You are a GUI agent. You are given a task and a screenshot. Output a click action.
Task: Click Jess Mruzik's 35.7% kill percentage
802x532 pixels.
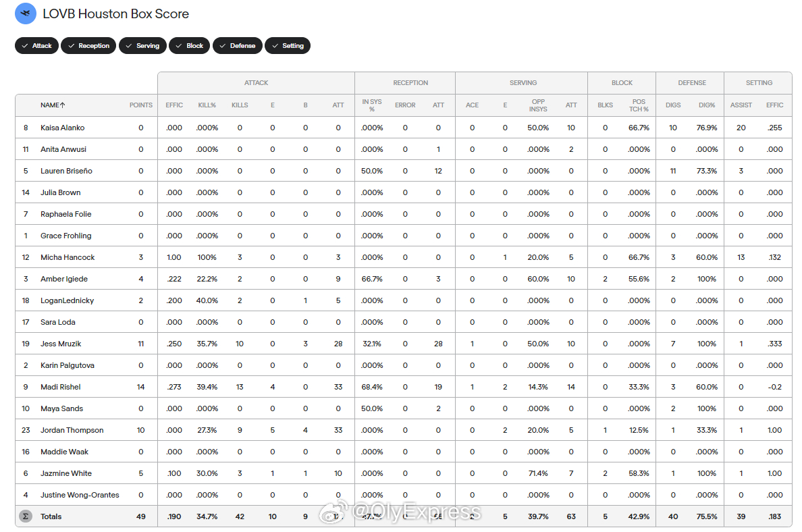click(x=207, y=344)
